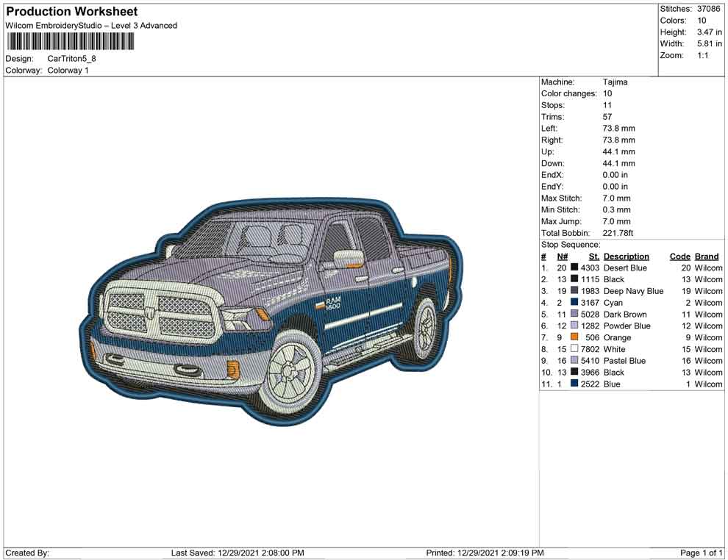
Task: Click the Tajima machine name
Action: (x=615, y=82)
